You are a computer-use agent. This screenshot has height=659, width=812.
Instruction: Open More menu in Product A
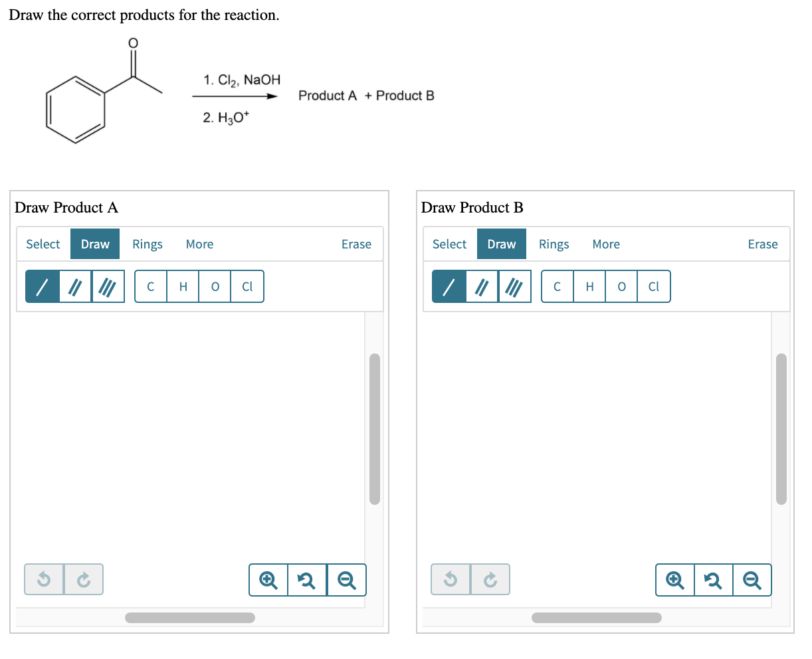[x=199, y=244]
